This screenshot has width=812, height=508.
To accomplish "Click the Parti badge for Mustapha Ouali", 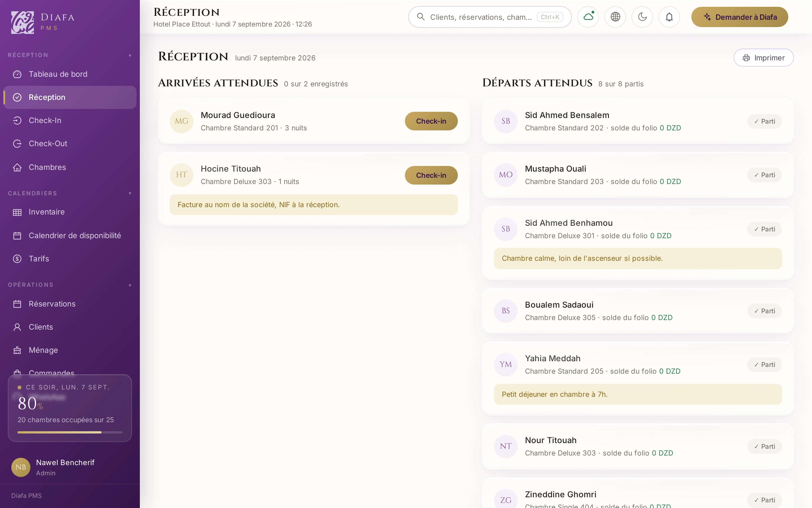I will click(x=764, y=175).
